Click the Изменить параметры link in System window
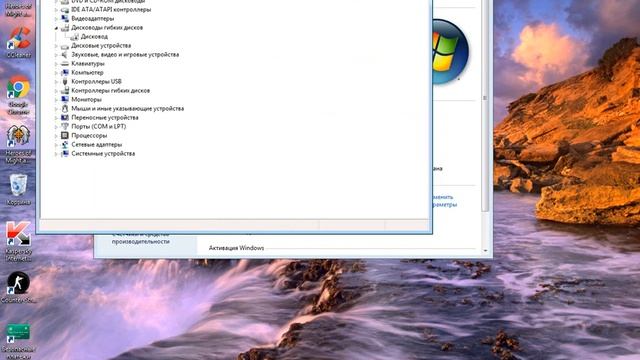Image resolution: width=640 pixels, height=360 pixels. tap(444, 201)
